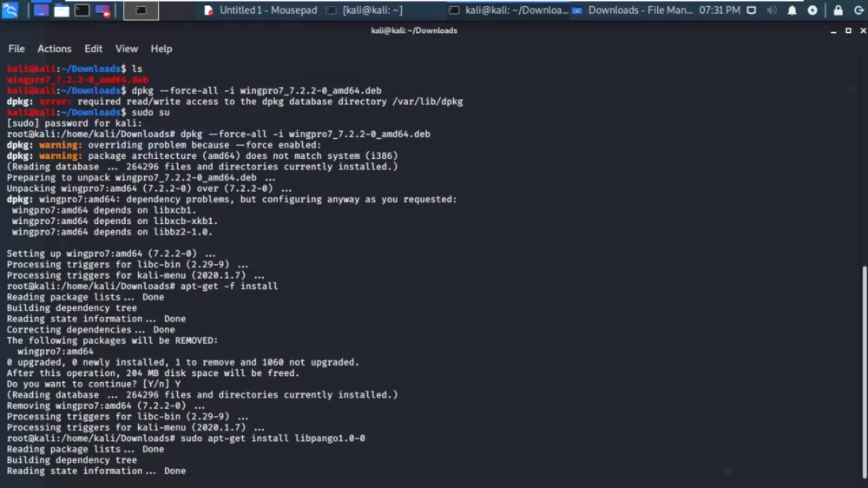868x488 pixels.
Task: Open the Actions menu
Action: tap(54, 49)
